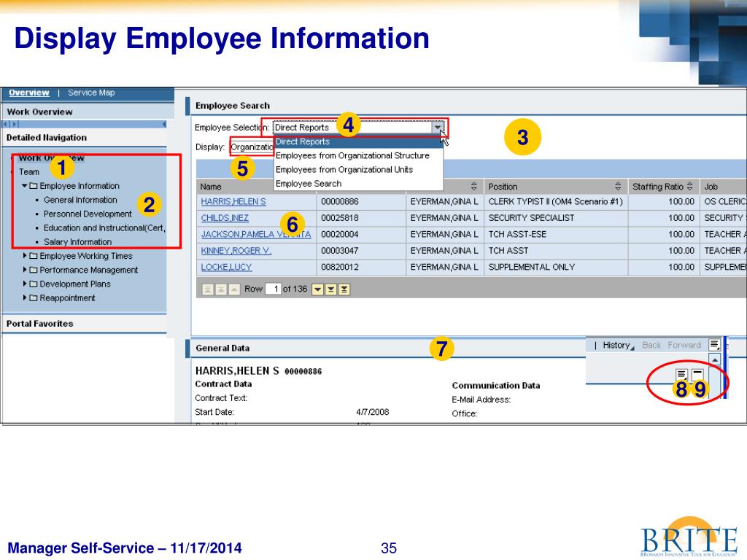The width and height of the screenshot is (747, 560).
Task: Open the Display dropdown field
Action: click(252, 147)
